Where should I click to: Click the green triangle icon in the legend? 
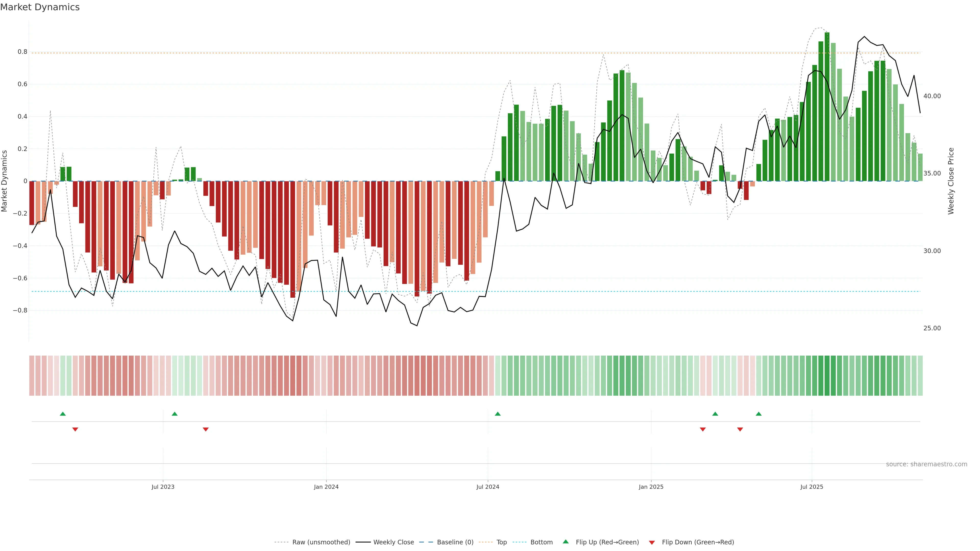tap(566, 542)
